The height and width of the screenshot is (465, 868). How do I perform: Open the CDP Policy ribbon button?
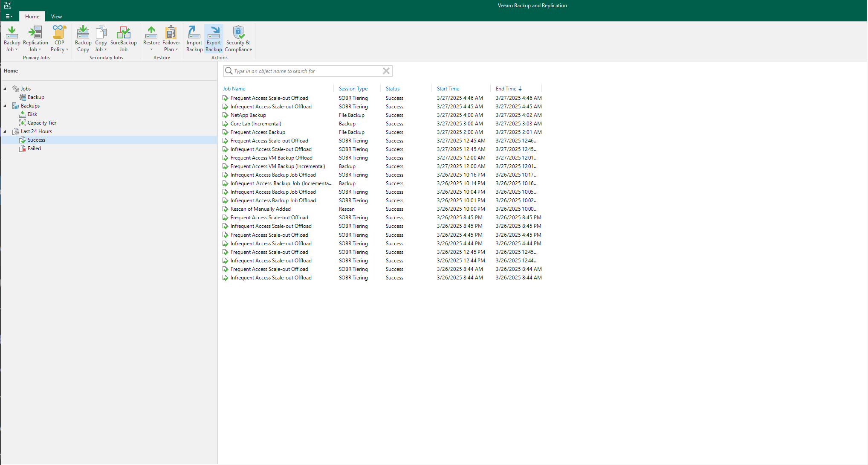pyautogui.click(x=59, y=39)
